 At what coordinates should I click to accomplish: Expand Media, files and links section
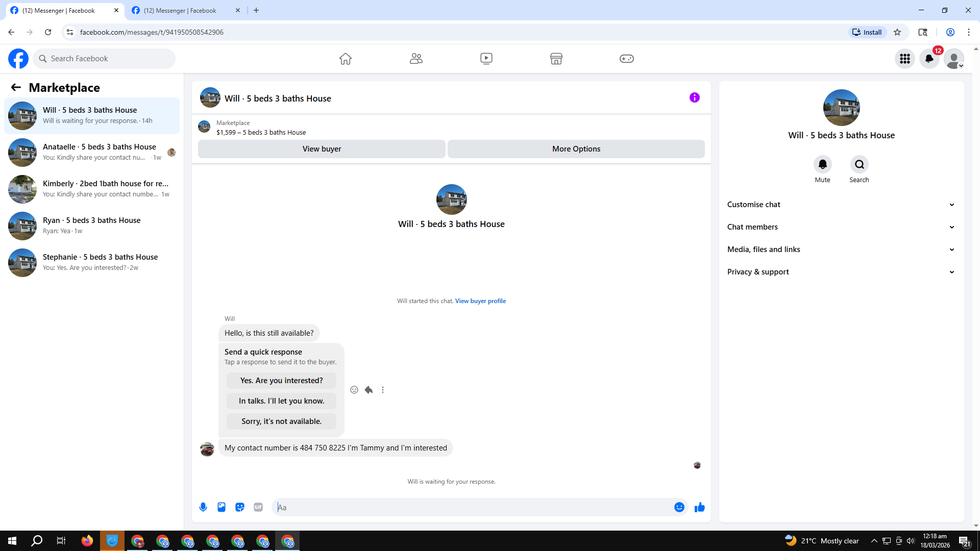pyautogui.click(x=841, y=249)
